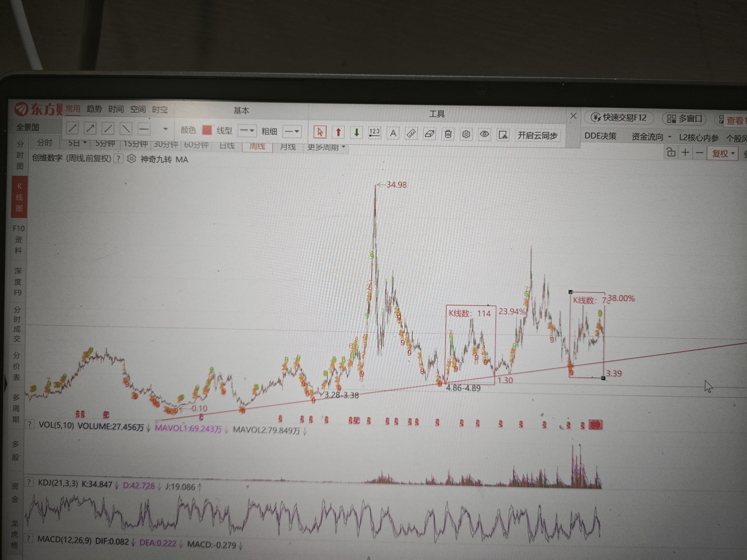Switch to the 趋势 drawing tab
Screen dimensions: 747x560
pyautogui.click(x=94, y=109)
